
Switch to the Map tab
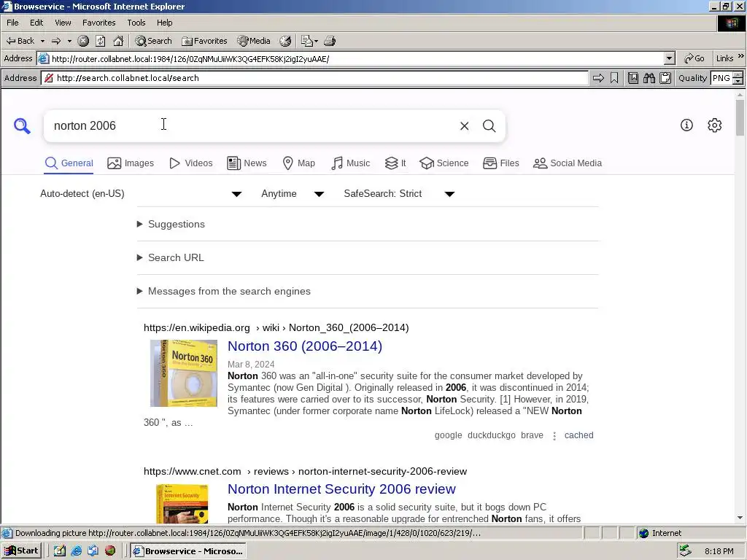(x=298, y=163)
